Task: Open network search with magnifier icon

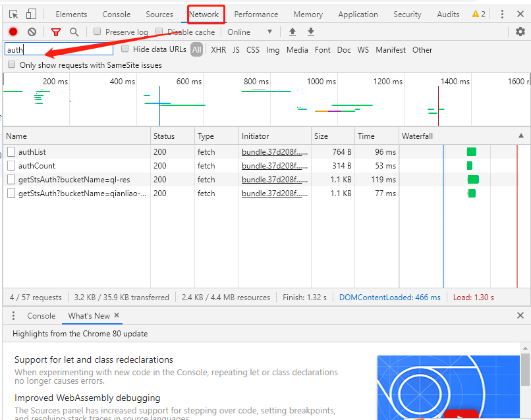Action: tap(74, 32)
